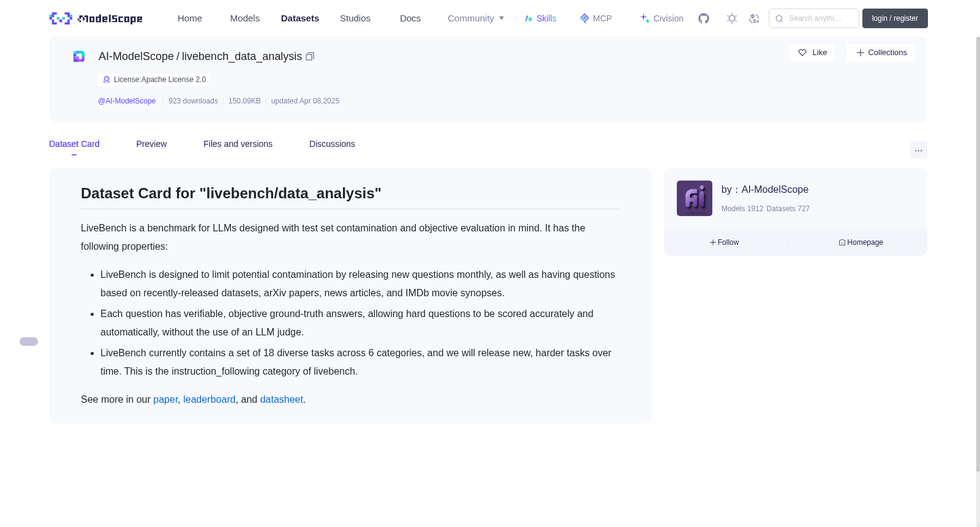Image resolution: width=980 pixels, height=527 pixels.
Task: Click the login / register button
Action: click(x=895, y=18)
